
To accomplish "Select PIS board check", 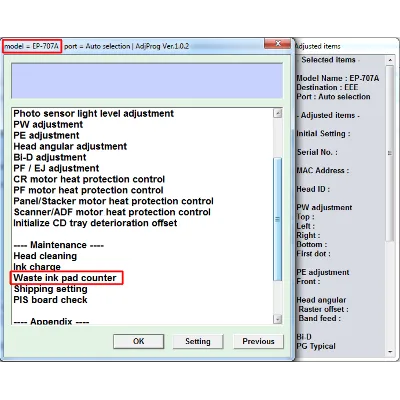I will (x=50, y=300).
